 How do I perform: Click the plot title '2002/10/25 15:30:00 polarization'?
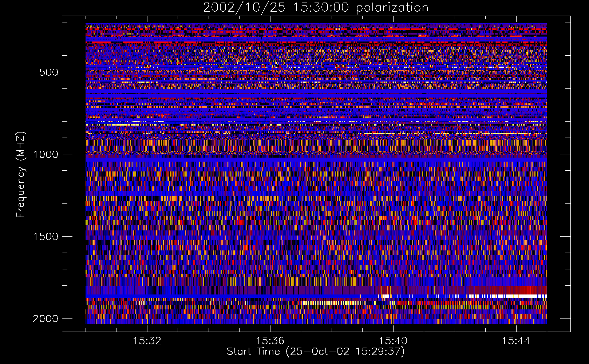click(316, 8)
